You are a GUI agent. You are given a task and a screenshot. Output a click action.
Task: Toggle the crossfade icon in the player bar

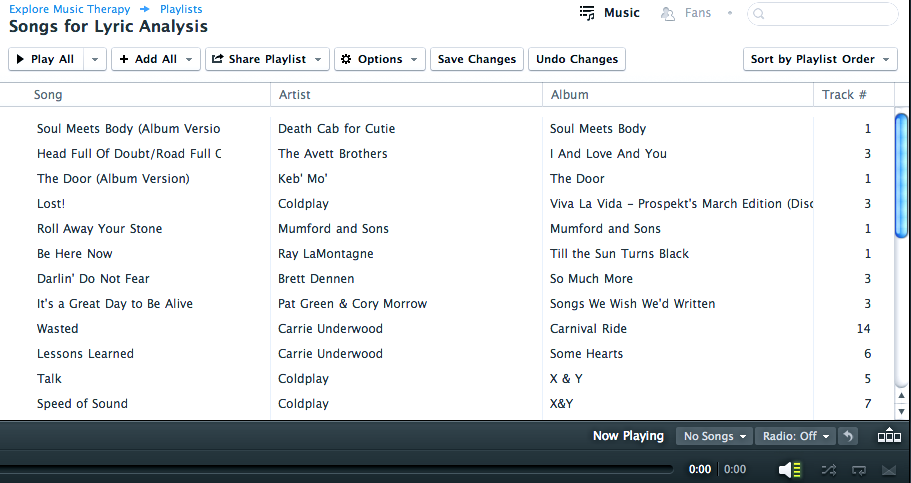(889, 470)
